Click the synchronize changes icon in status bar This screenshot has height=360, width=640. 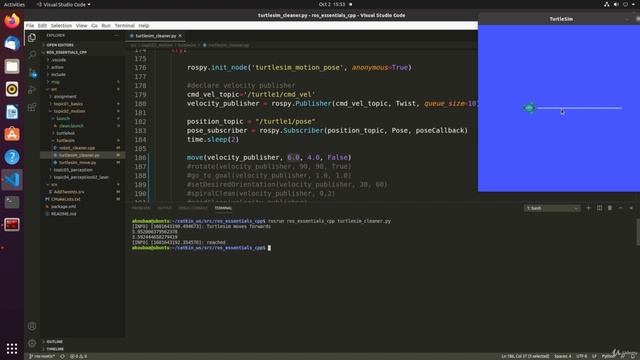(x=62, y=356)
